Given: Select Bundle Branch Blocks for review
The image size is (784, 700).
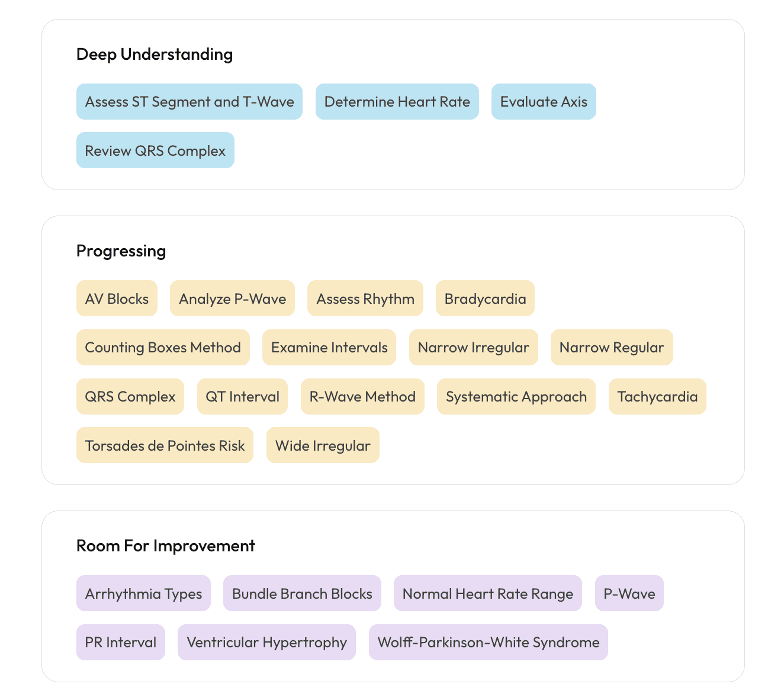Looking at the screenshot, I should coord(301,593).
